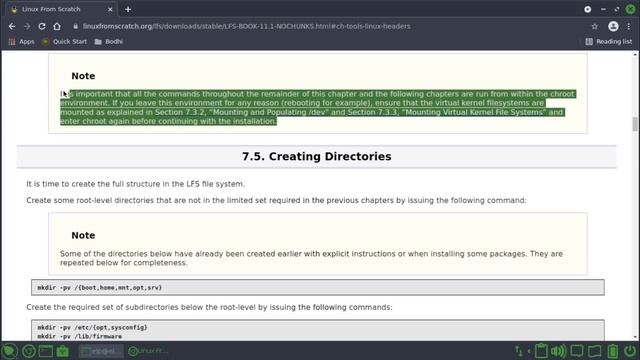Image resolution: width=640 pixels, height=360 pixels.
Task: Open the Bodhi bookmarks folder
Action: pyautogui.click(x=109, y=42)
